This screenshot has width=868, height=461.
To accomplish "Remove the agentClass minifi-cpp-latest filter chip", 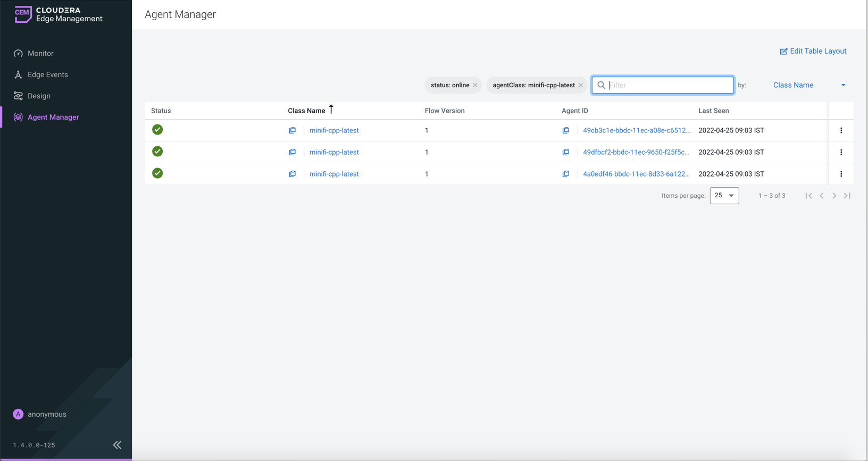I will [x=581, y=85].
